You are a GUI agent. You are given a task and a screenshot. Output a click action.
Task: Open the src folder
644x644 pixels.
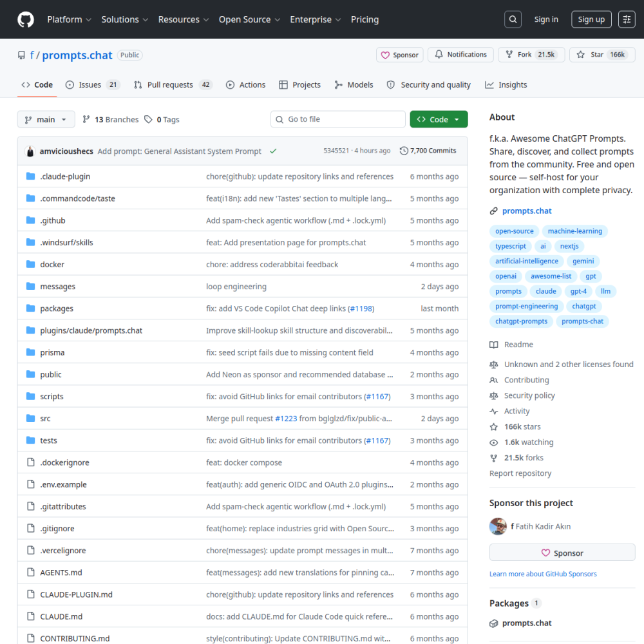click(45, 418)
